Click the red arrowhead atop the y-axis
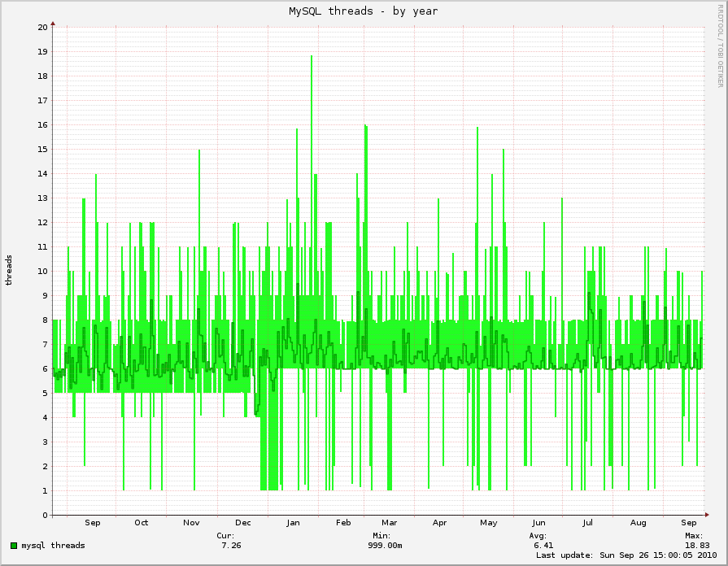 coord(53,24)
